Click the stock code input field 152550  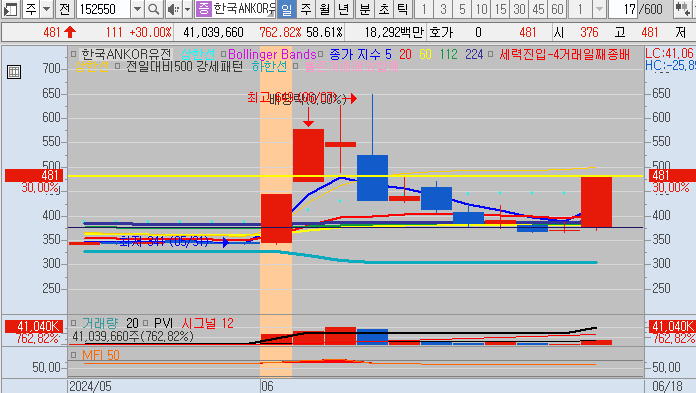click(103, 9)
